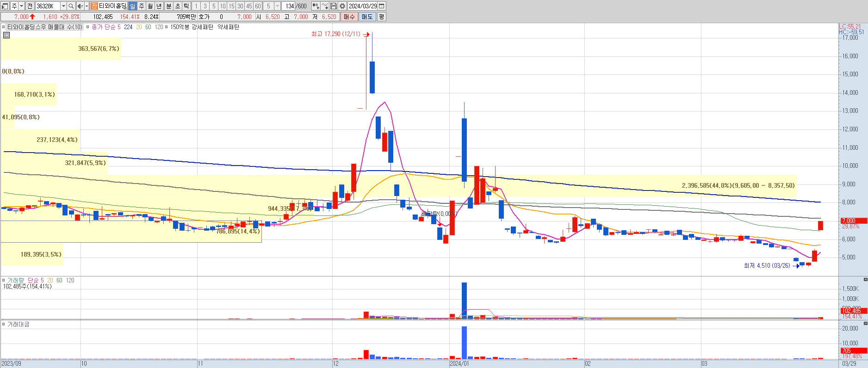This screenshot has height=368, width=868.
Task: Click the 거래량 panel title
Action: 16,280
